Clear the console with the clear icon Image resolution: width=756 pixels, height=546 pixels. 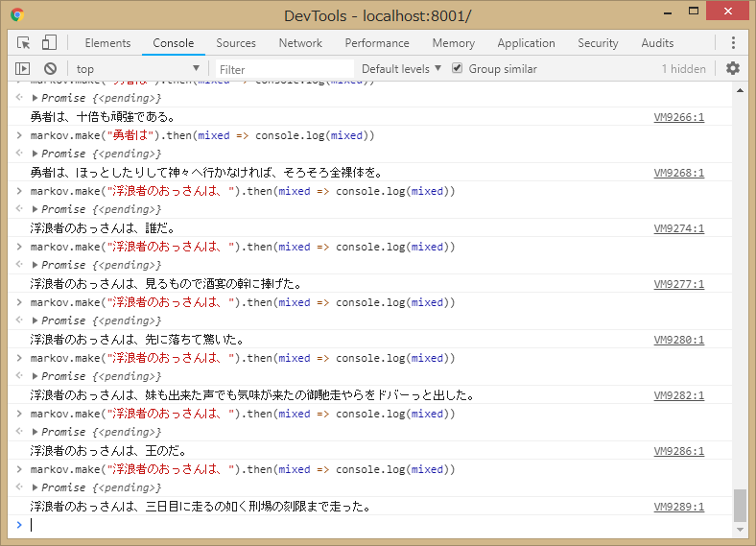(50, 69)
